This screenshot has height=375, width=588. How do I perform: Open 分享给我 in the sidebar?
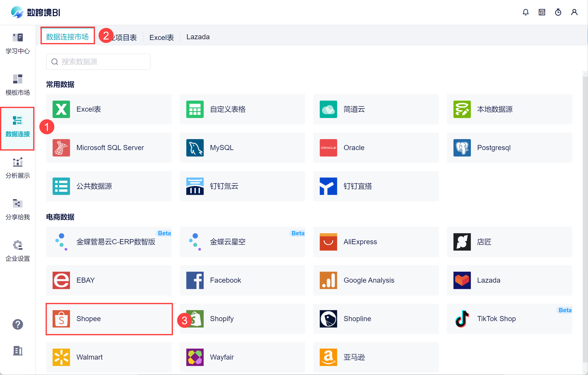[17, 210]
